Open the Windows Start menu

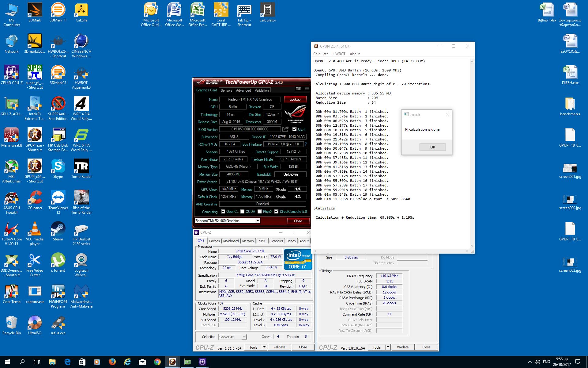(x=7, y=362)
